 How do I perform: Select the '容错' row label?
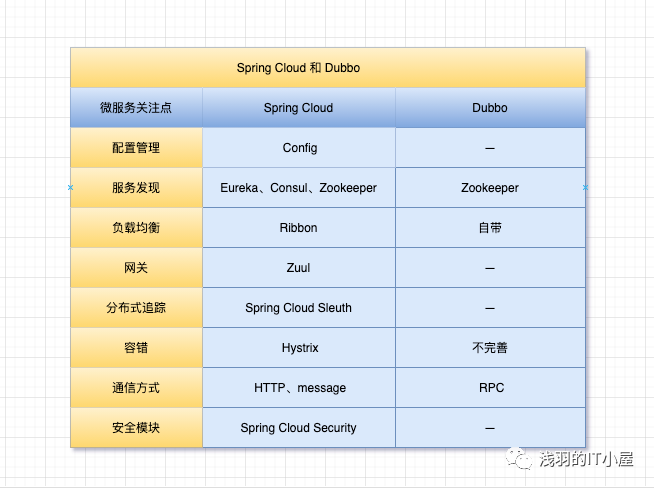coord(136,348)
